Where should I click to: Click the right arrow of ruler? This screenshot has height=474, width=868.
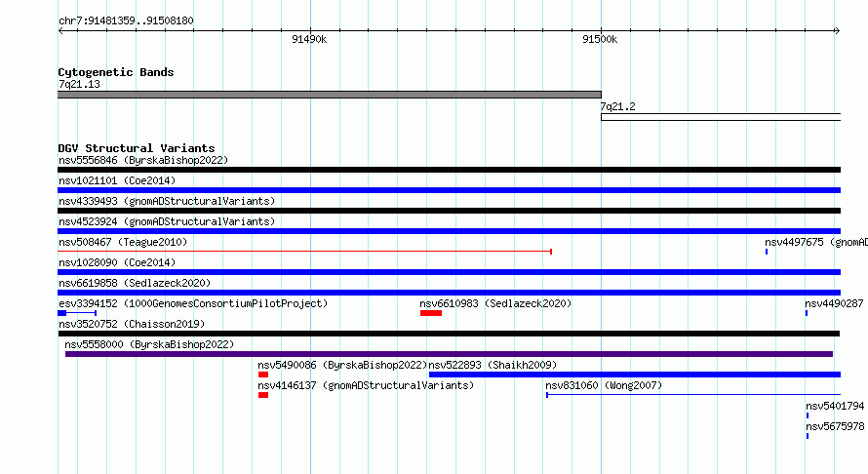[x=837, y=31]
